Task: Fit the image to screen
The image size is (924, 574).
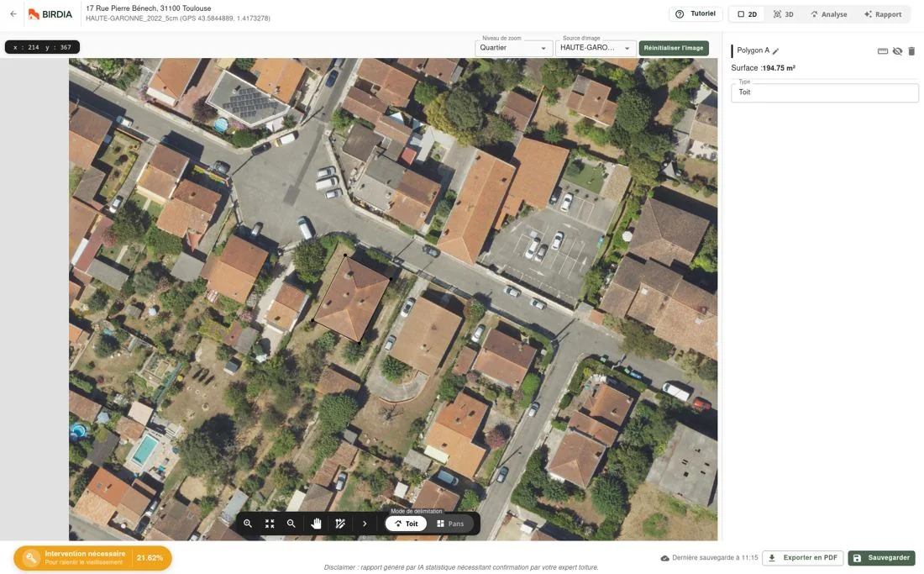Action: [270, 524]
